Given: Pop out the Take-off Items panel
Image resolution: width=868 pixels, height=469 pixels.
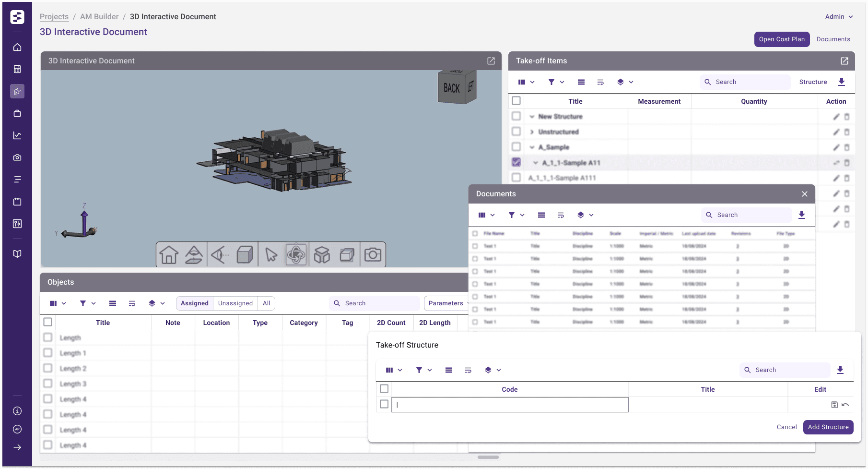Looking at the screenshot, I should [x=845, y=61].
